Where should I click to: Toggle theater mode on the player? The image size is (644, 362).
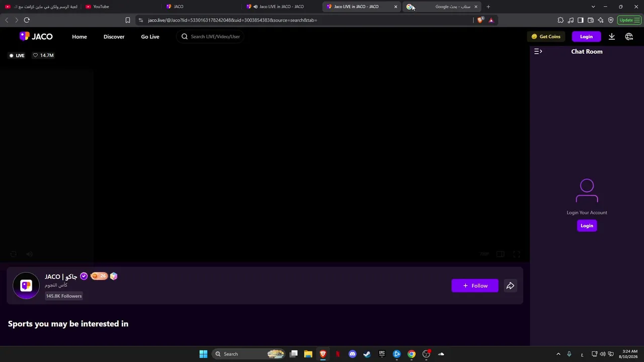point(500,254)
